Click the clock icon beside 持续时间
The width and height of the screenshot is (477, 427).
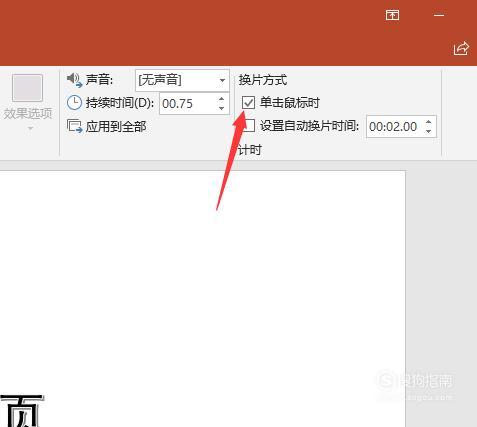click(74, 103)
